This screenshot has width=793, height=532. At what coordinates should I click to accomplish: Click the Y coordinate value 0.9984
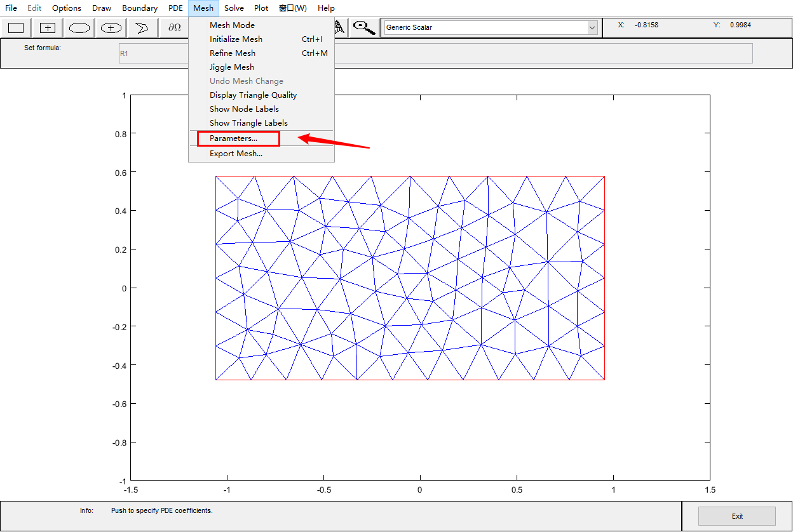click(741, 25)
